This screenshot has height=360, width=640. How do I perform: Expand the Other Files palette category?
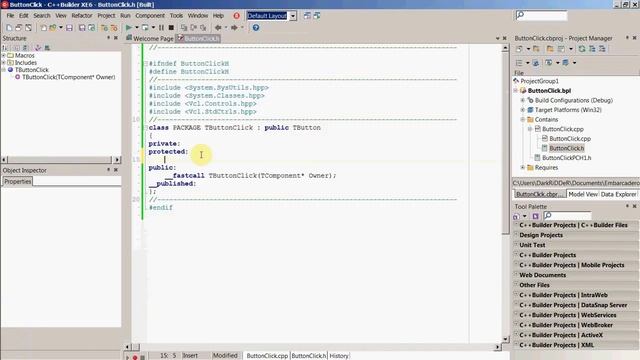point(576,285)
